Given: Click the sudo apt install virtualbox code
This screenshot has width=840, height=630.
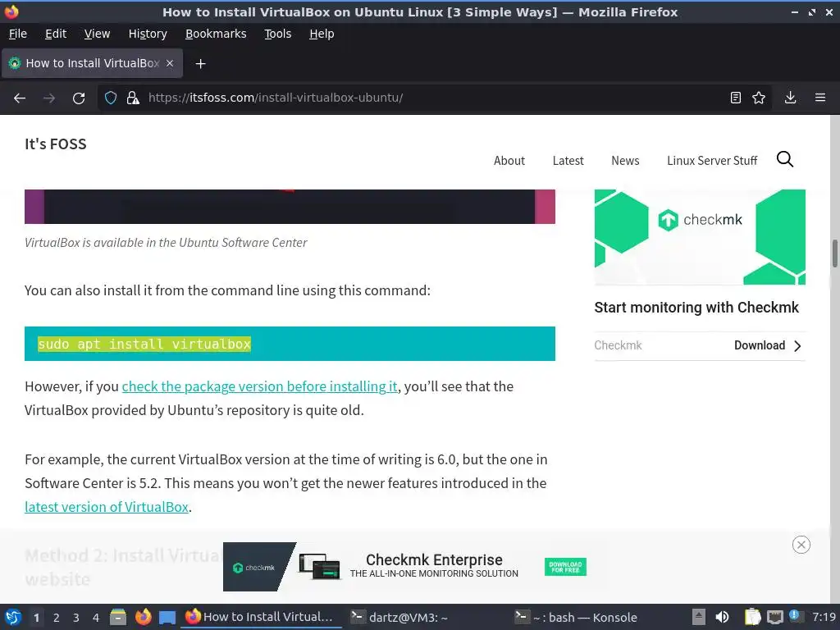Looking at the screenshot, I should [x=144, y=344].
